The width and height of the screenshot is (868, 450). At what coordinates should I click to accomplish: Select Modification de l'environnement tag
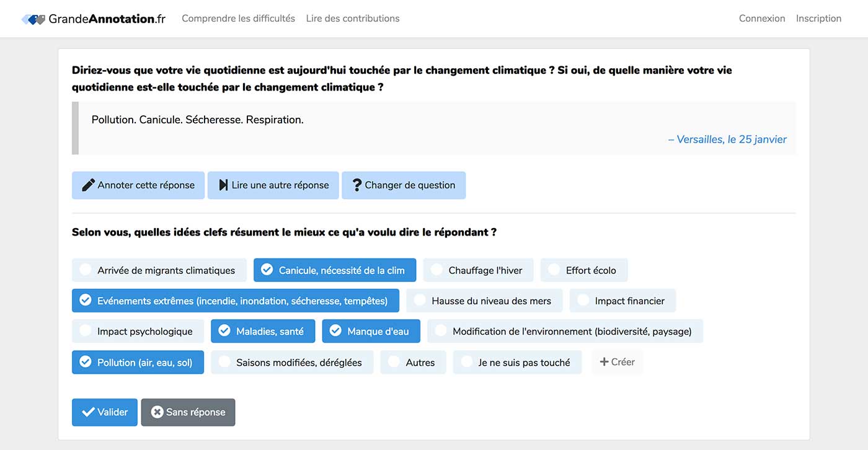point(565,331)
